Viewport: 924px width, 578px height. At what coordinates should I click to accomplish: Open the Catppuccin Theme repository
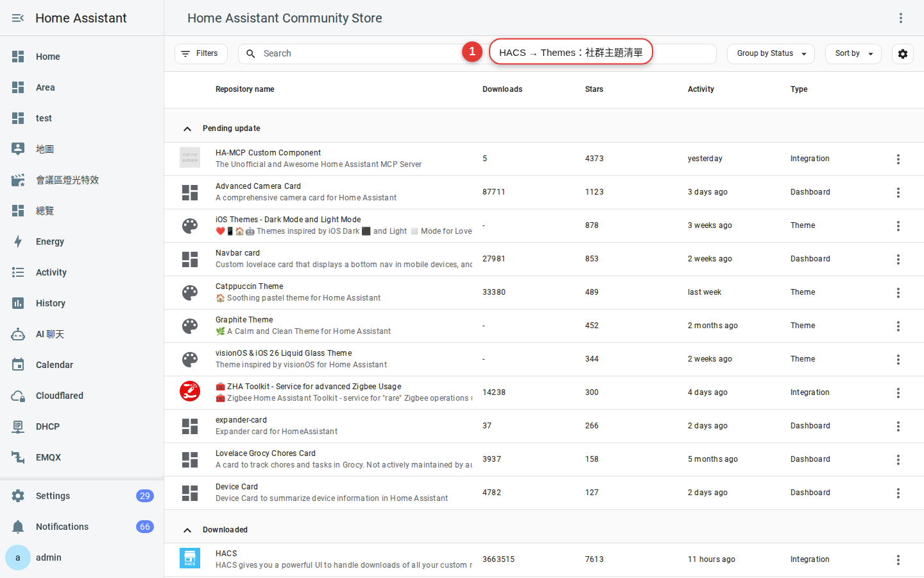coord(544,293)
